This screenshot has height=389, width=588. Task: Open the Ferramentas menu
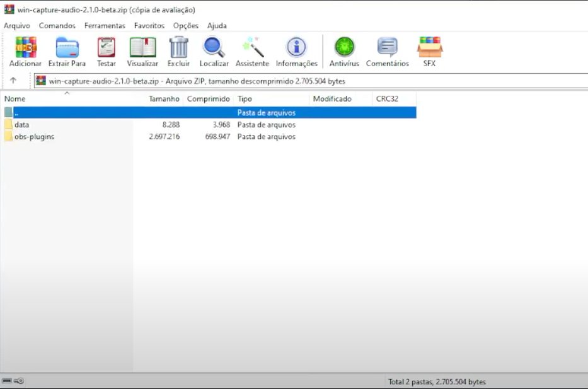[105, 25]
